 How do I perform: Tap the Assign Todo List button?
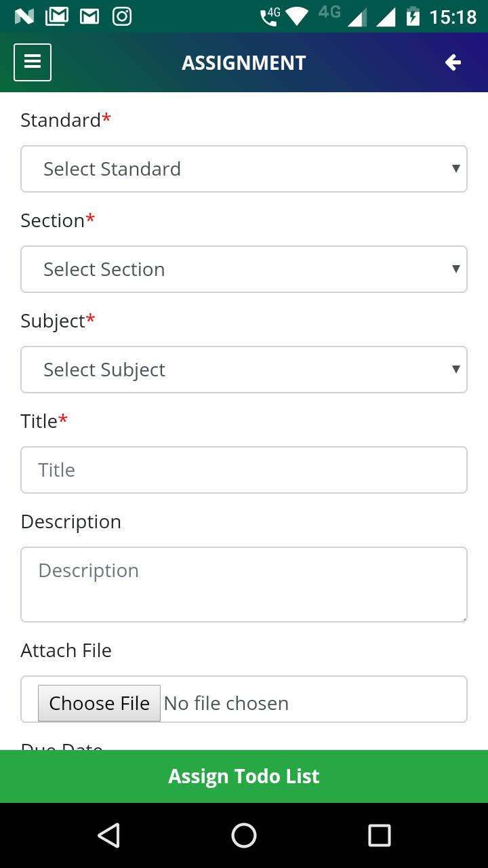244,776
